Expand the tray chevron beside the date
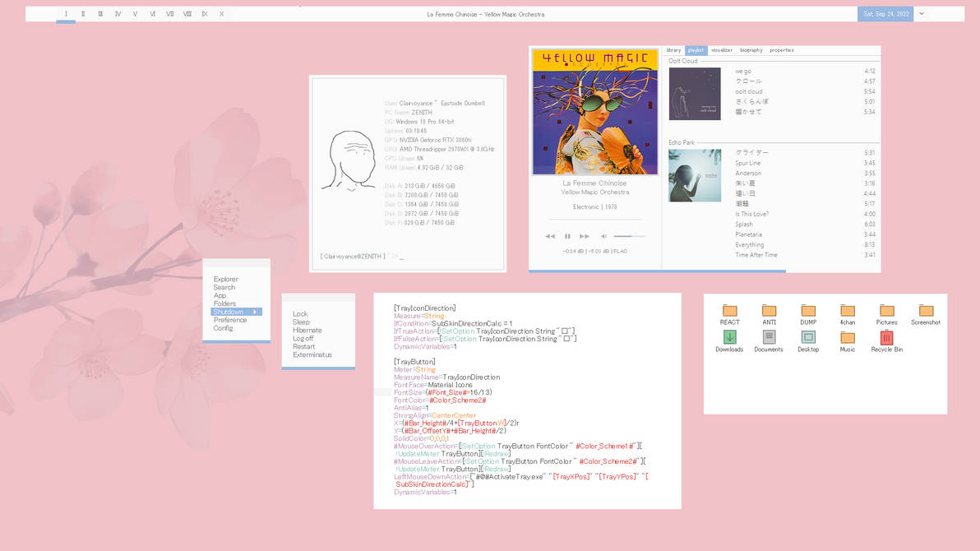Viewport: 980px width, 551px height. point(922,14)
